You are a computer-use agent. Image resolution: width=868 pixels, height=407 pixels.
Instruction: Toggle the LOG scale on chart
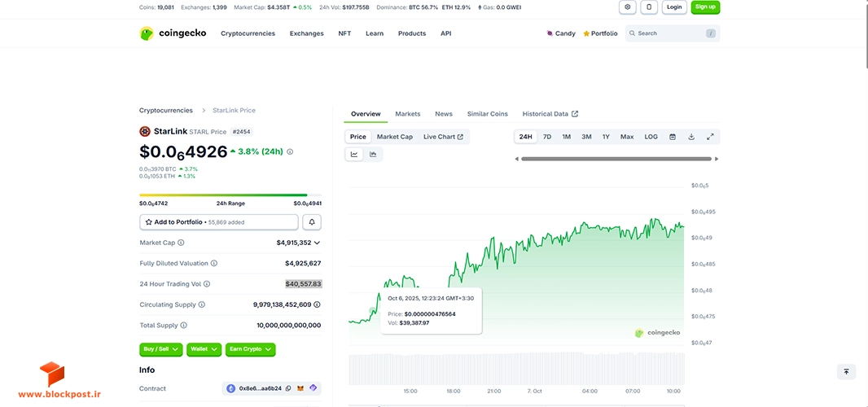pyautogui.click(x=651, y=137)
